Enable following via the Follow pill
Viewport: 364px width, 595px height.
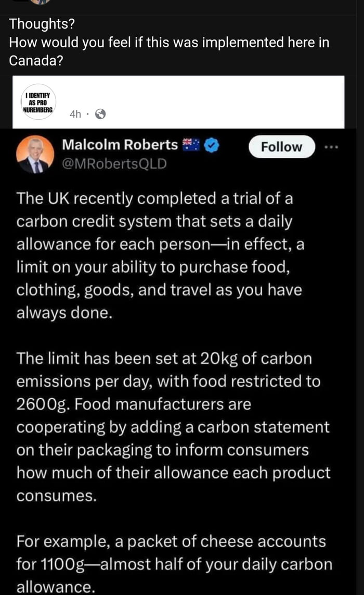281,147
